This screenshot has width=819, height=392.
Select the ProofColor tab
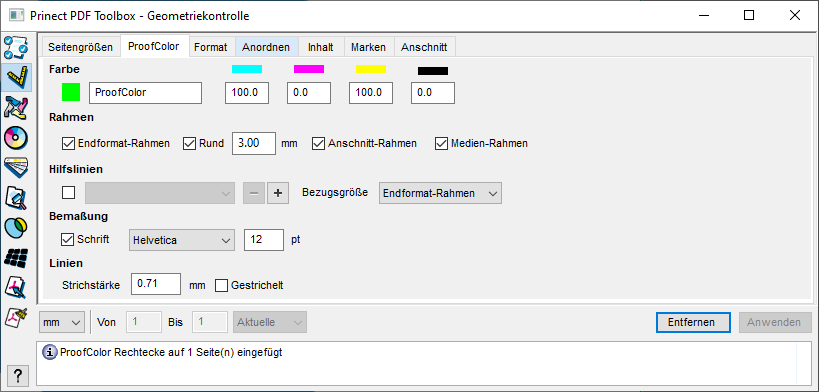154,46
